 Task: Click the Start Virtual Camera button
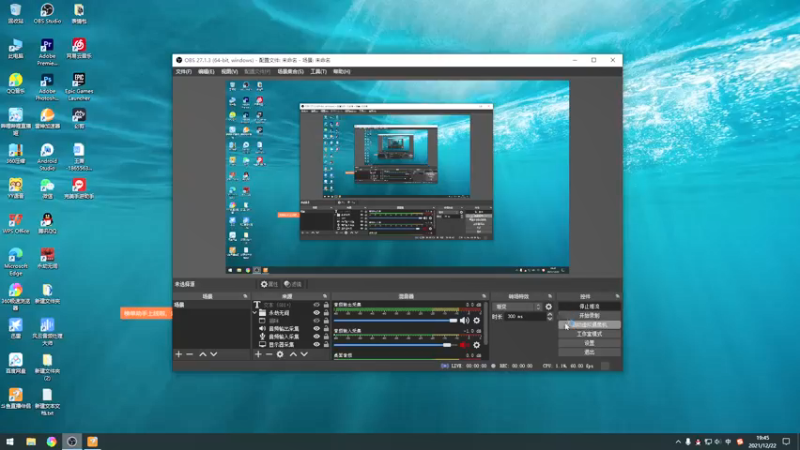589,325
